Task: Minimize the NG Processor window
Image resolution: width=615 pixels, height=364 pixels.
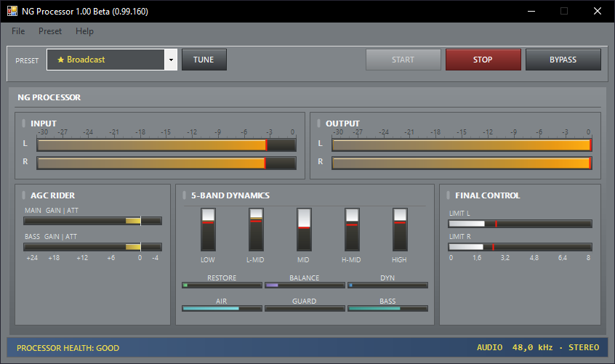Action: click(x=531, y=11)
